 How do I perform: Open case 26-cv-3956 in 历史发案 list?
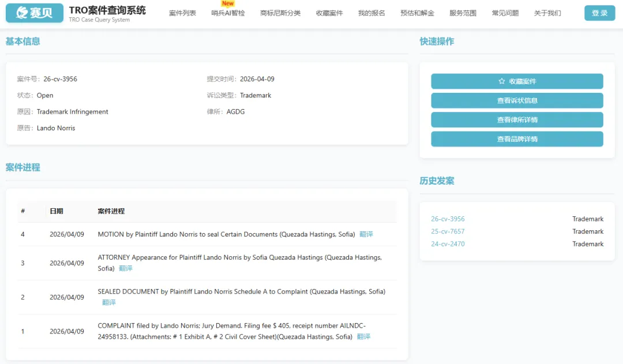click(x=448, y=219)
